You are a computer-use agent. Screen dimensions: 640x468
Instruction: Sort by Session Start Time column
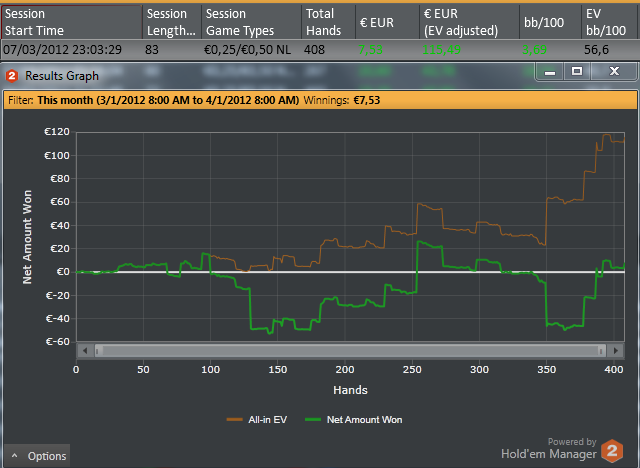tap(71, 22)
